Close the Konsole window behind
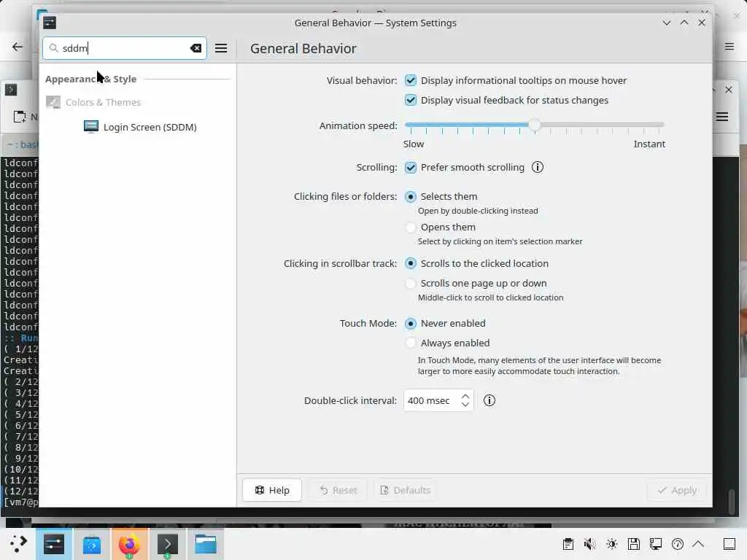The image size is (747, 560). [x=729, y=90]
